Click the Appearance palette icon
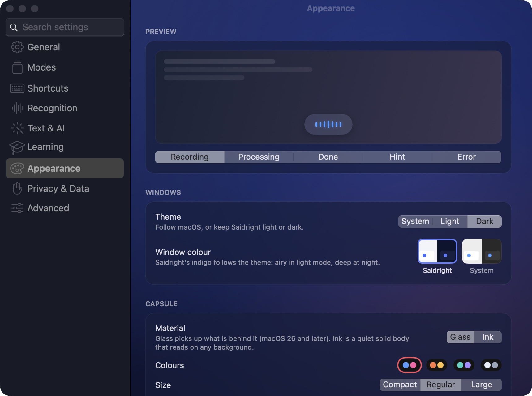 pyautogui.click(x=17, y=168)
